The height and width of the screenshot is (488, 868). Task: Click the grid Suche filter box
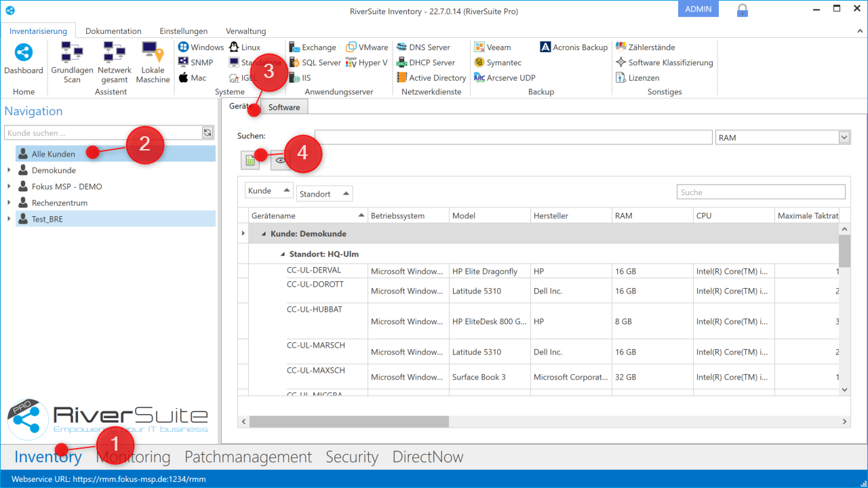pyautogui.click(x=761, y=192)
